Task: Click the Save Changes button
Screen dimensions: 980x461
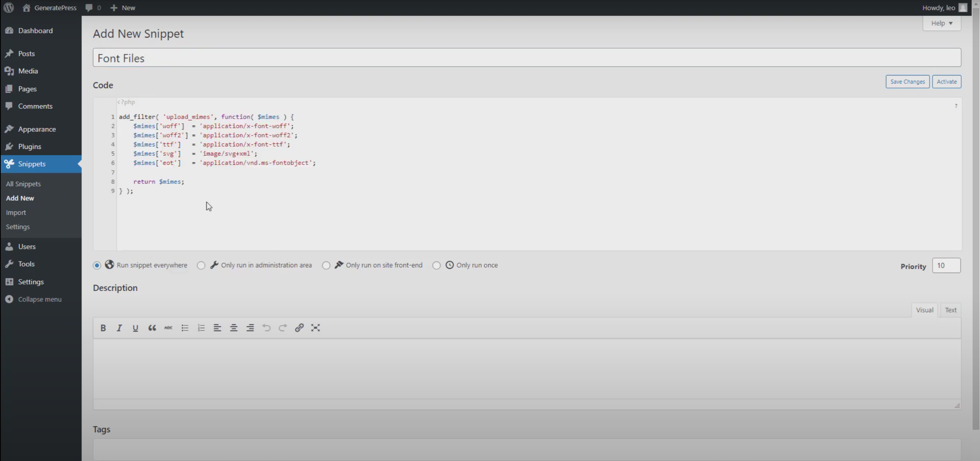Action: (x=907, y=82)
